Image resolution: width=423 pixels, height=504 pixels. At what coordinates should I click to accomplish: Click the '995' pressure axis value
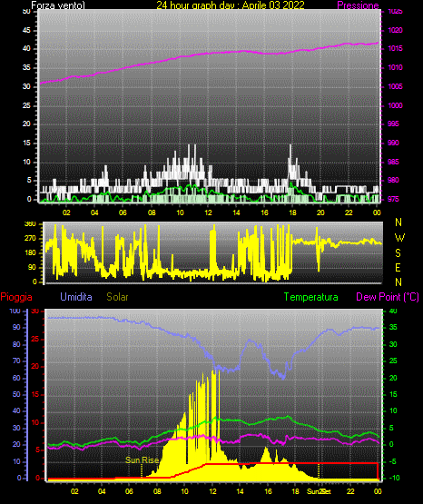tap(393, 124)
